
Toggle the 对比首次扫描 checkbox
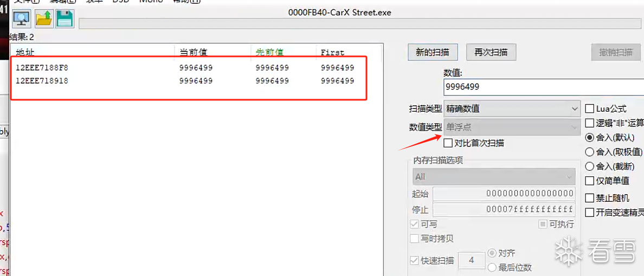(x=448, y=143)
